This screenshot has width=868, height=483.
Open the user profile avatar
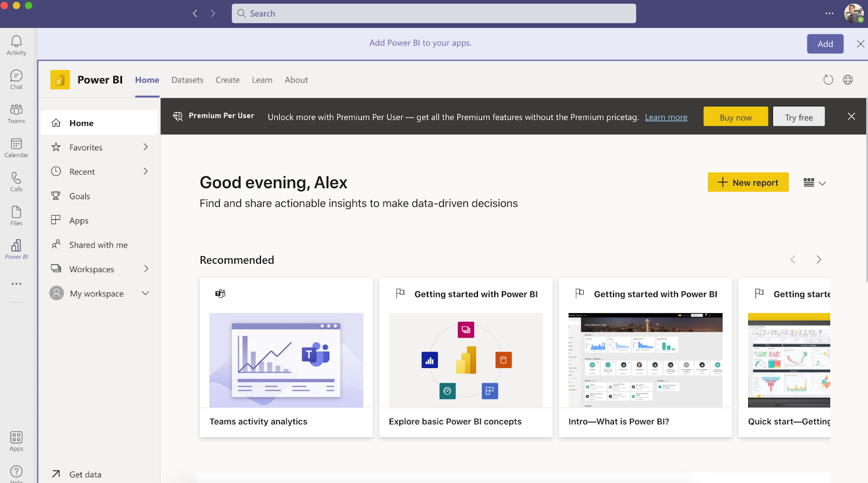854,14
